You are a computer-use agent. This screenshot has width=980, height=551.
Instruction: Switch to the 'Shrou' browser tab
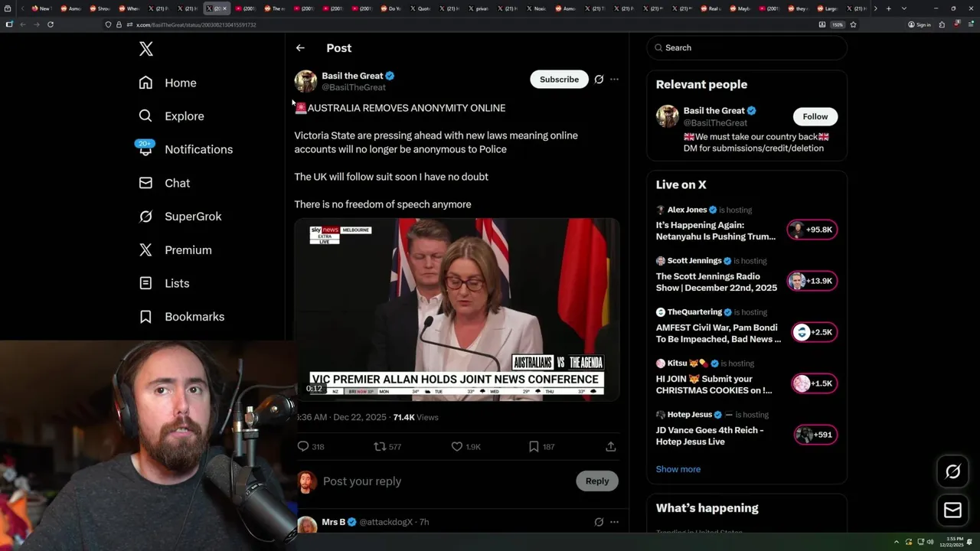pos(100,8)
